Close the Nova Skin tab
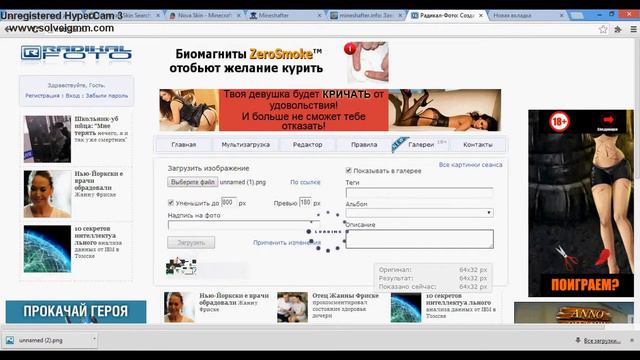 pos(239,16)
